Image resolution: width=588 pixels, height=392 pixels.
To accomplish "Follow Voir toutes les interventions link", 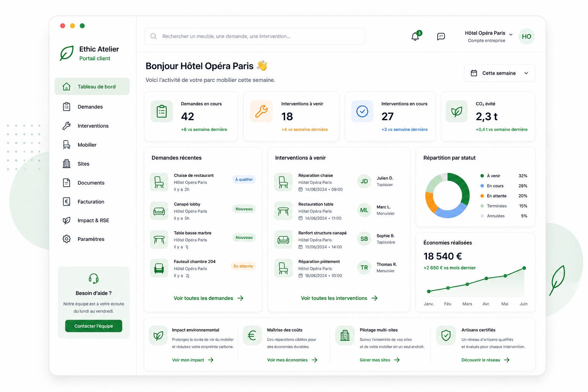I will click(x=339, y=298).
